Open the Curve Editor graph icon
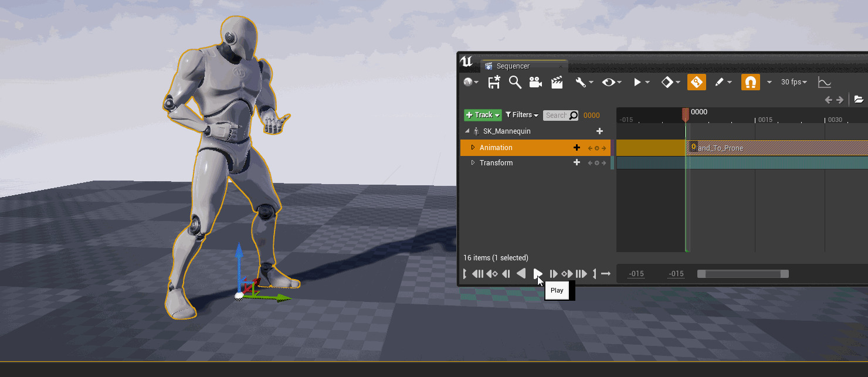 coord(824,82)
